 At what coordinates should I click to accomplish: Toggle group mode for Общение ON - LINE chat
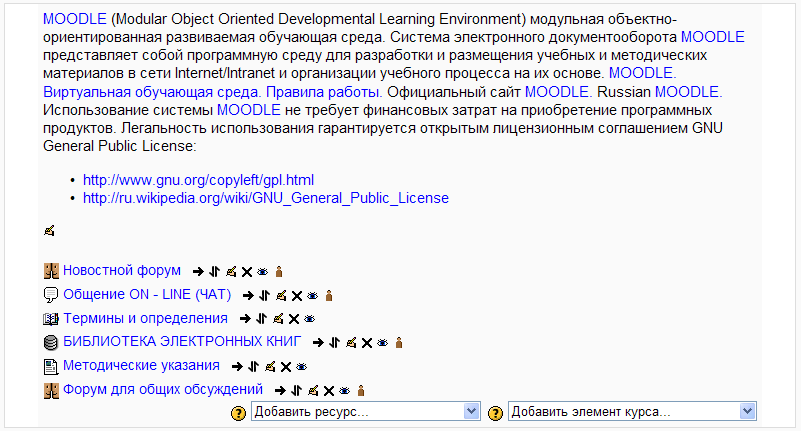click(329, 296)
